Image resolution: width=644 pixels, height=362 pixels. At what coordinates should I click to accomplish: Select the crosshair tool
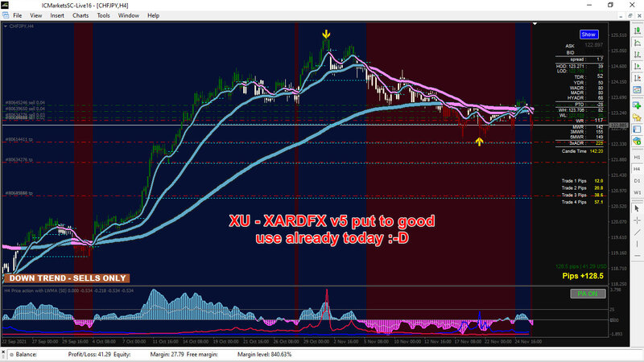point(637,220)
